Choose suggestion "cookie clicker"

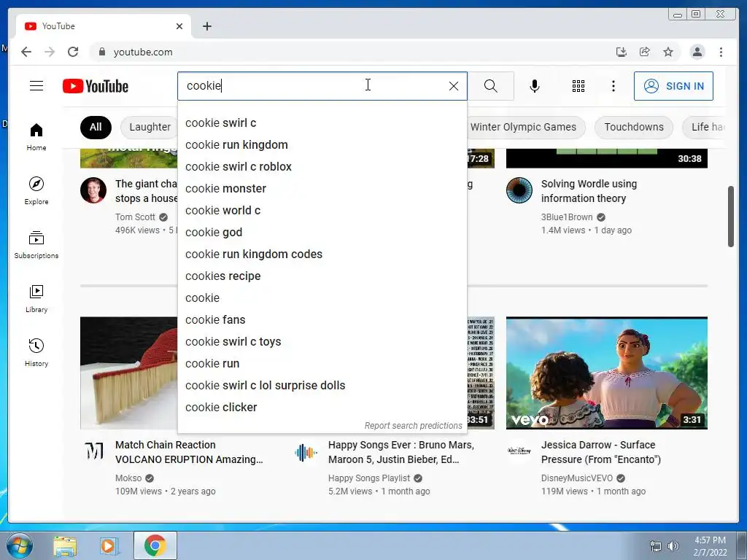tap(322, 408)
